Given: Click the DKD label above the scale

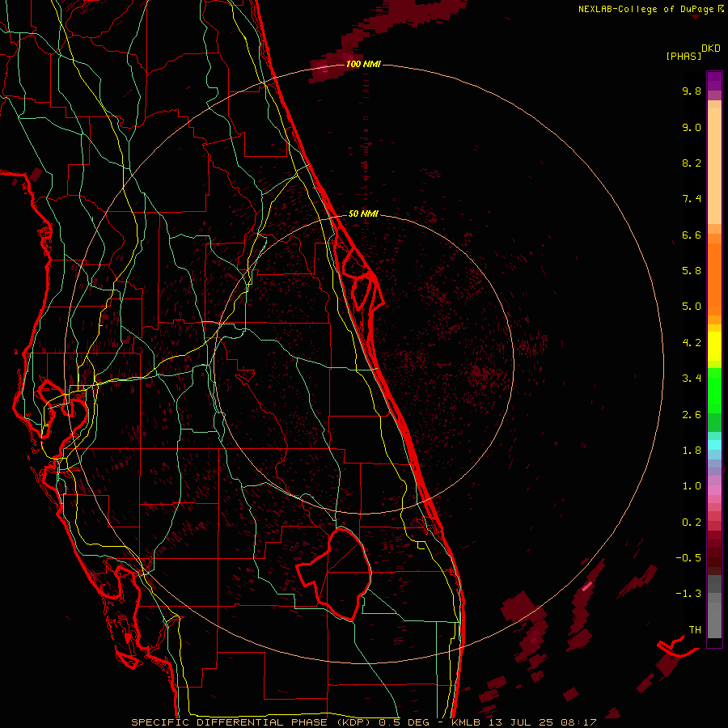Looking at the screenshot, I should click(x=711, y=49).
